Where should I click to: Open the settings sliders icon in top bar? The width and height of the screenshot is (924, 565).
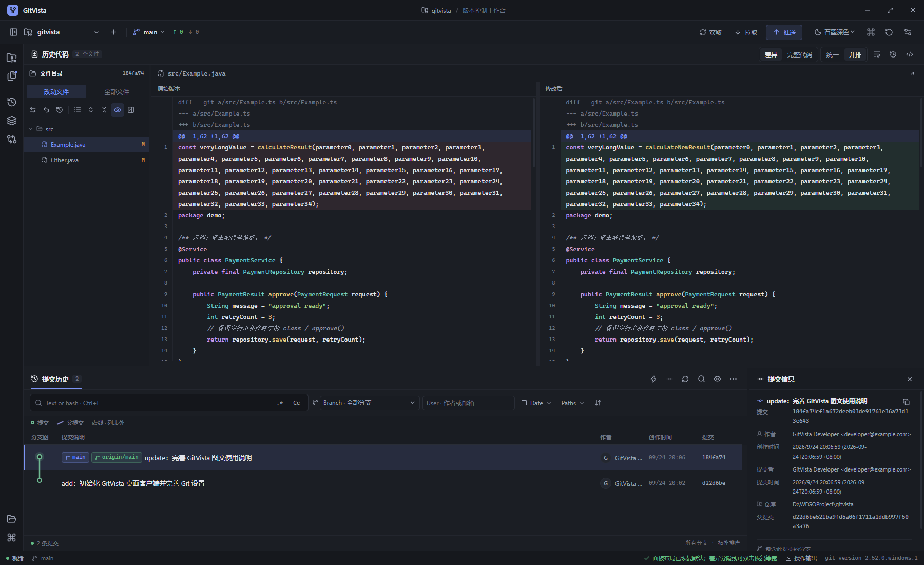coord(908,32)
